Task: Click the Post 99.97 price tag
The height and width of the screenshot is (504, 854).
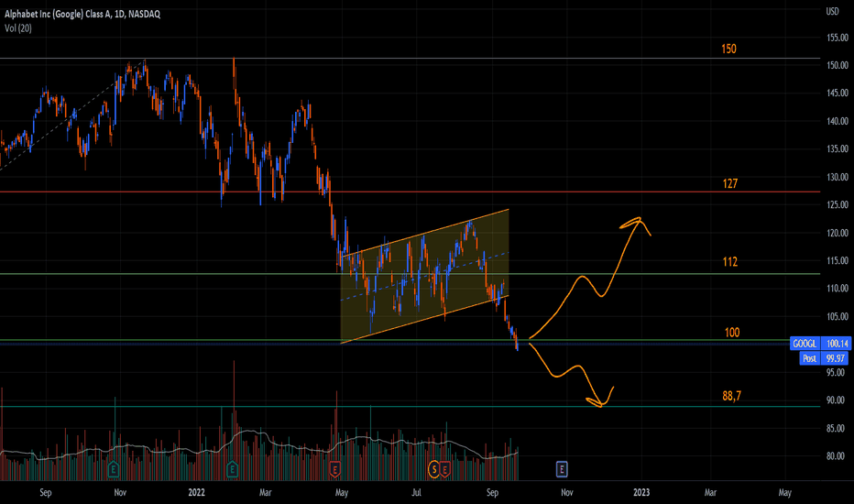Action: click(x=825, y=358)
